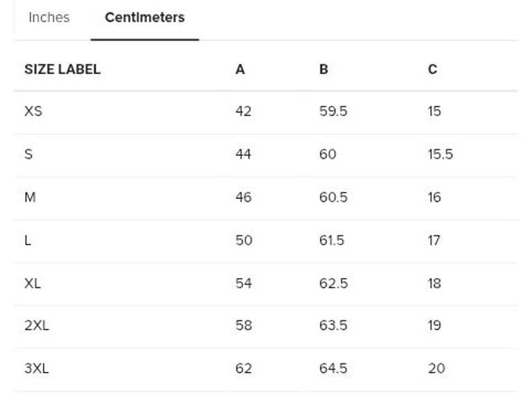The width and height of the screenshot is (532, 414).
Task: Select the L size row label
Action: [28, 240]
